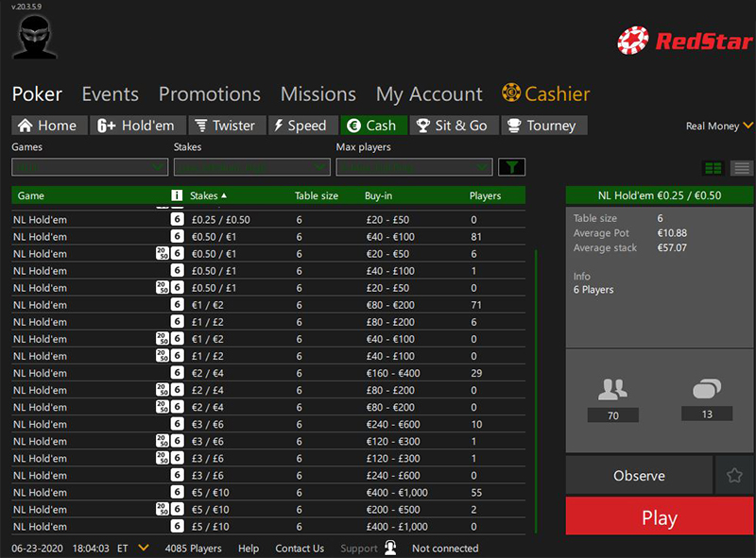Click the 20/50 badge on the £0.50 / £1 row
Viewport: 756px width, 558px height.
[163, 288]
